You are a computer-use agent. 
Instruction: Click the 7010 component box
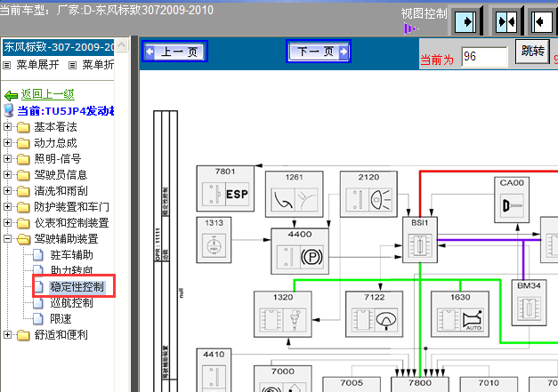click(x=489, y=385)
